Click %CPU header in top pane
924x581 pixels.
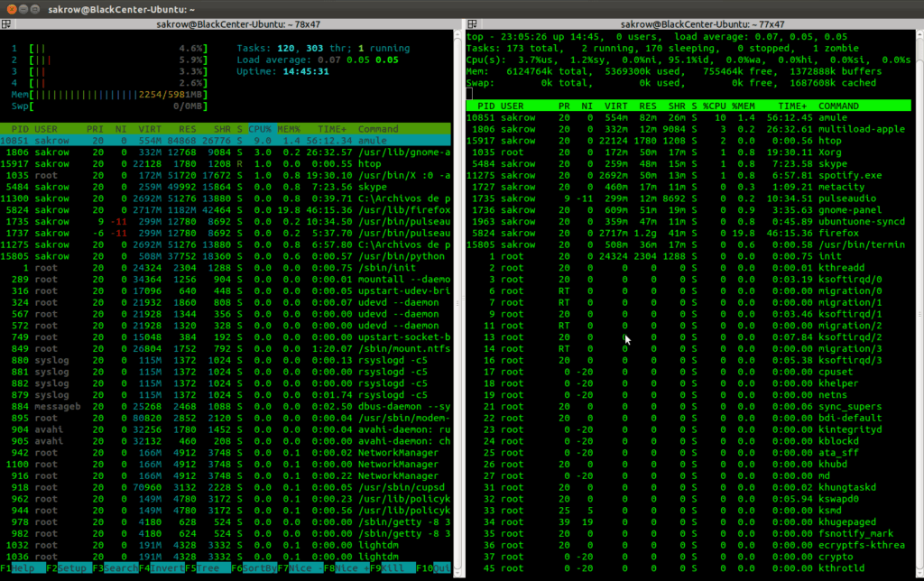coord(715,106)
